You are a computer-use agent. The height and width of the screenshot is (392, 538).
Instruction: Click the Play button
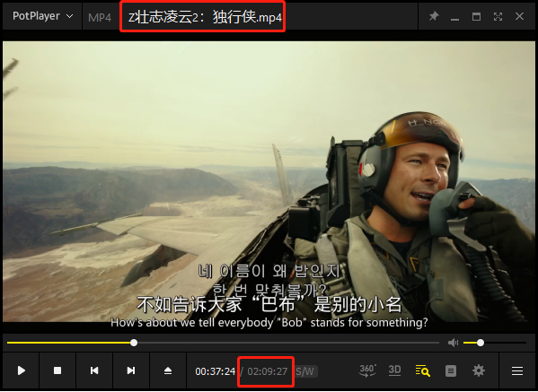[x=22, y=370]
